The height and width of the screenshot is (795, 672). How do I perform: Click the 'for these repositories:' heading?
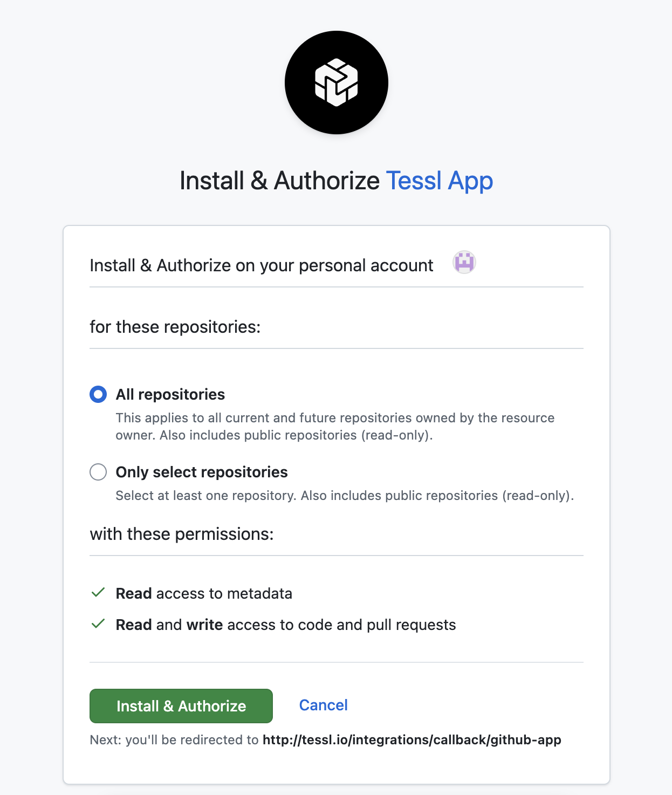click(x=175, y=327)
